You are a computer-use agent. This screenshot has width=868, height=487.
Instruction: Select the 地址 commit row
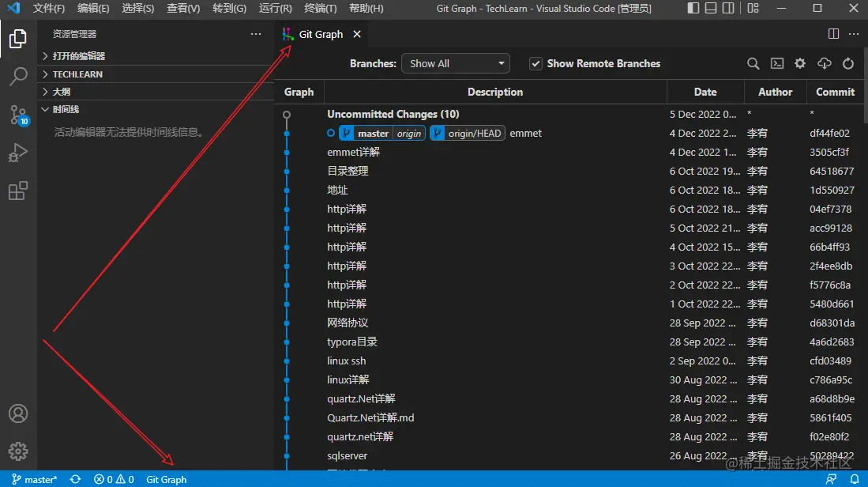click(x=570, y=190)
